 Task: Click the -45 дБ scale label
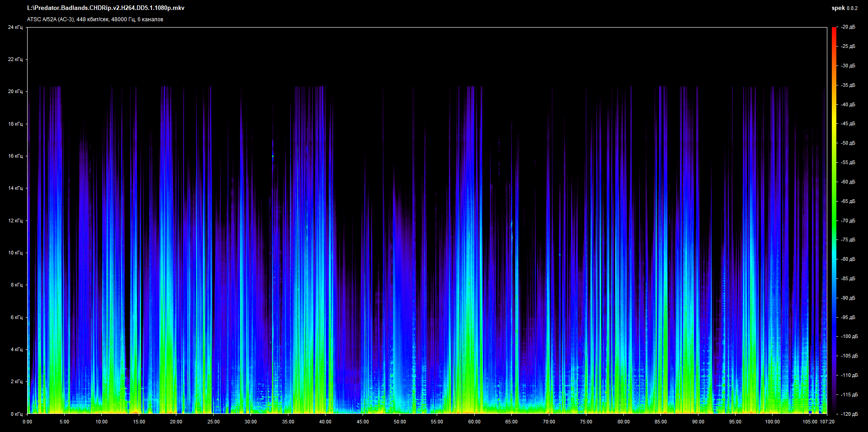pyautogui.click(x=848, y=123)
